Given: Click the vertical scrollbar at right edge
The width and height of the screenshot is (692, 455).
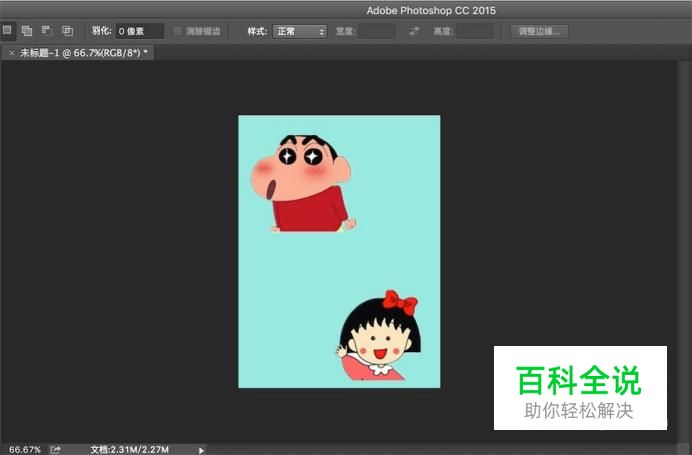Looking at the screenshot, I should point(683,252).
